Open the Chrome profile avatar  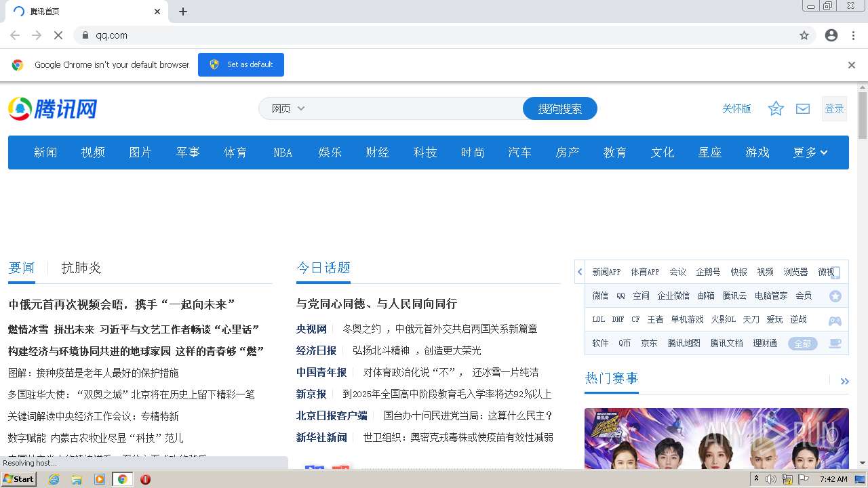pos(831,35)
